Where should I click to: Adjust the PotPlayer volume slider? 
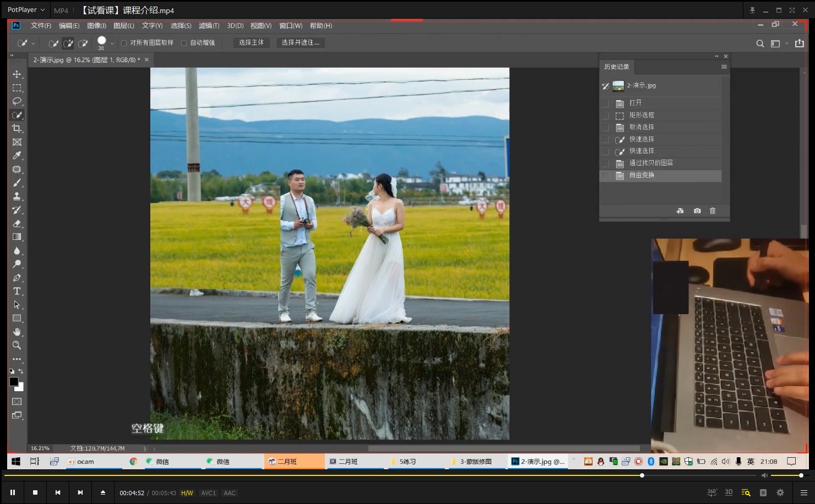click(x=786, y=475)
